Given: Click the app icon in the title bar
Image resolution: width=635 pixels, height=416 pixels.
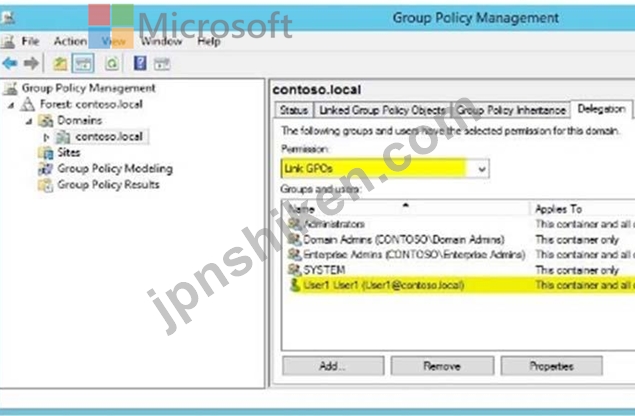Looking at the screenshot, I should [8, 17].
